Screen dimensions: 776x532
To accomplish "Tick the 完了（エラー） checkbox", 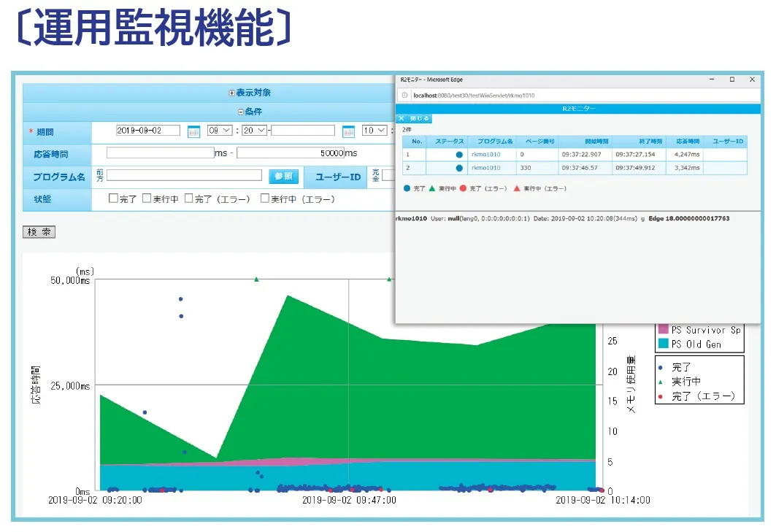I will click(189, 198).
